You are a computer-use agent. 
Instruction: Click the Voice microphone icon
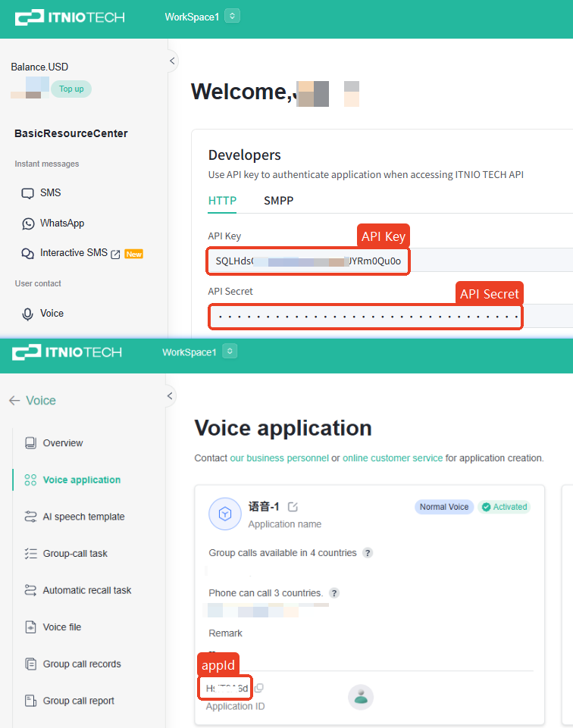pos(28,314)
